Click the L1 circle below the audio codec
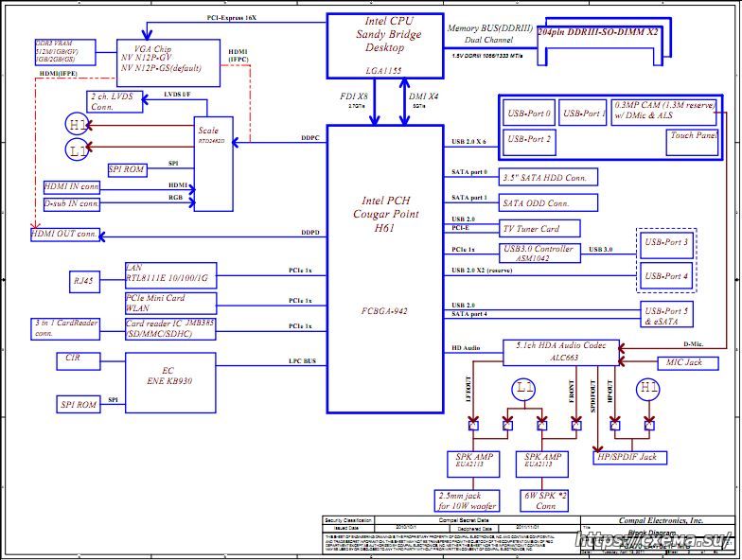The image size is (742, 560). [525, 388]
